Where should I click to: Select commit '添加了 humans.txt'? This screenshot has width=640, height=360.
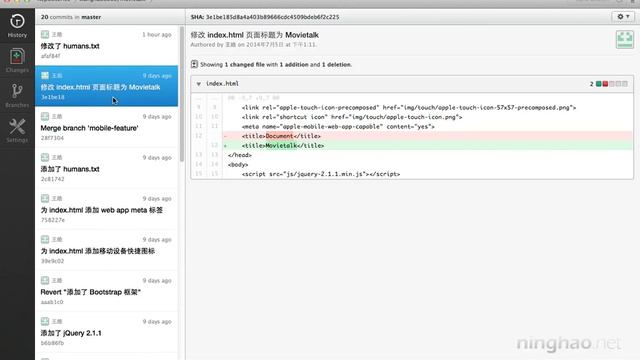(x=107, y=168)
